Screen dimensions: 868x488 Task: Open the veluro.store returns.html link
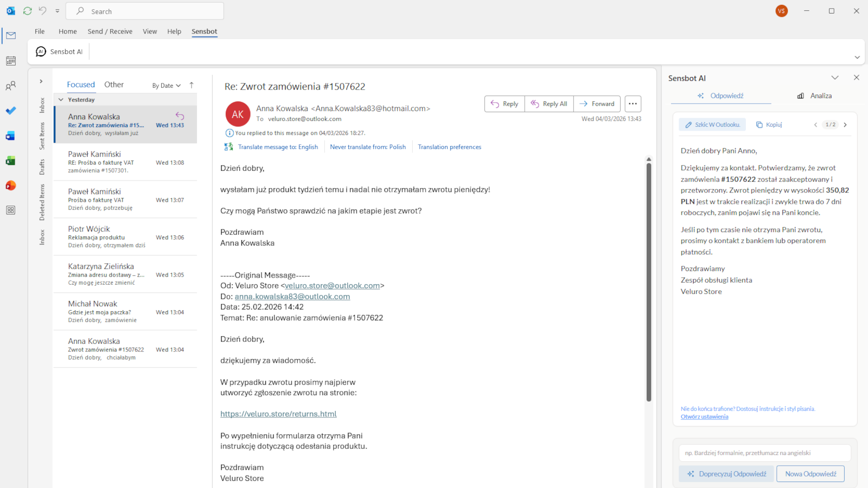278,414
